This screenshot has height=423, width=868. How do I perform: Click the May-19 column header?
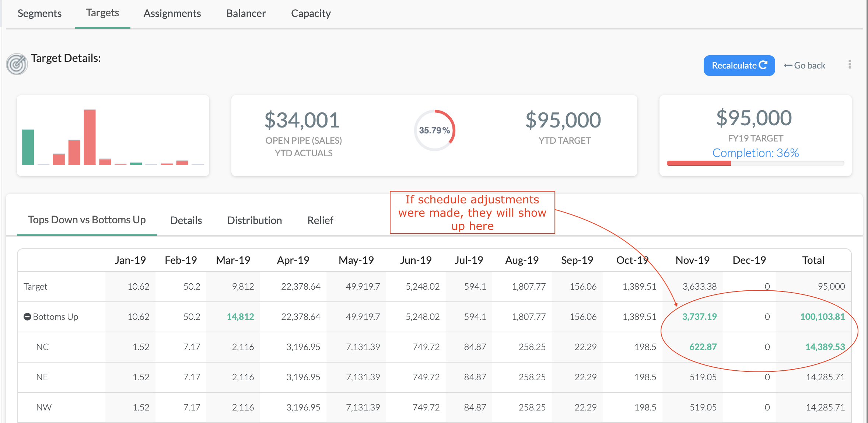click(x=356, y=260)
